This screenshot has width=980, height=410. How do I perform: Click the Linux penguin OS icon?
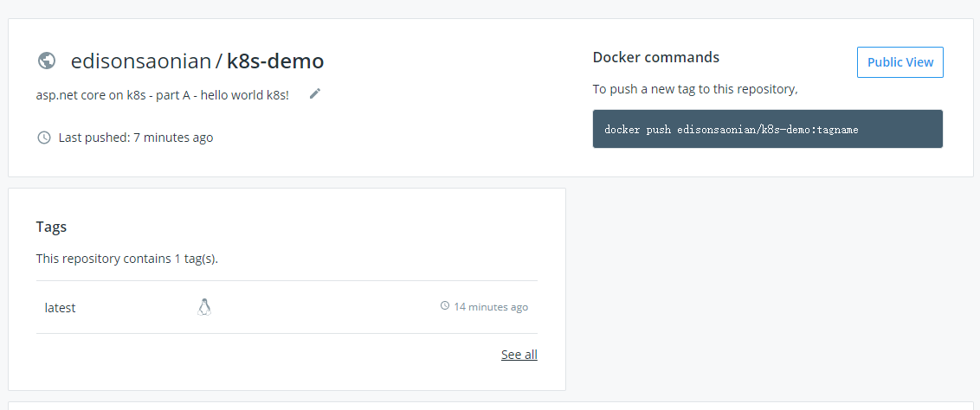204,307
